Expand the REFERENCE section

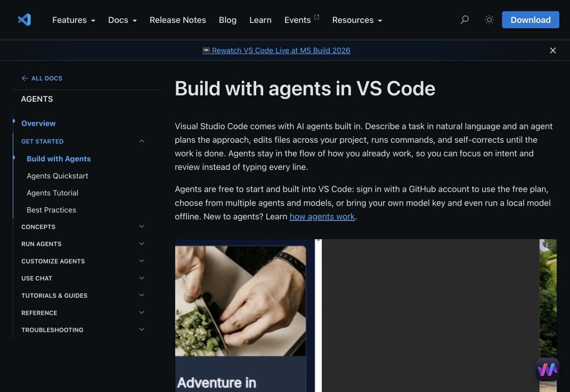83,313
